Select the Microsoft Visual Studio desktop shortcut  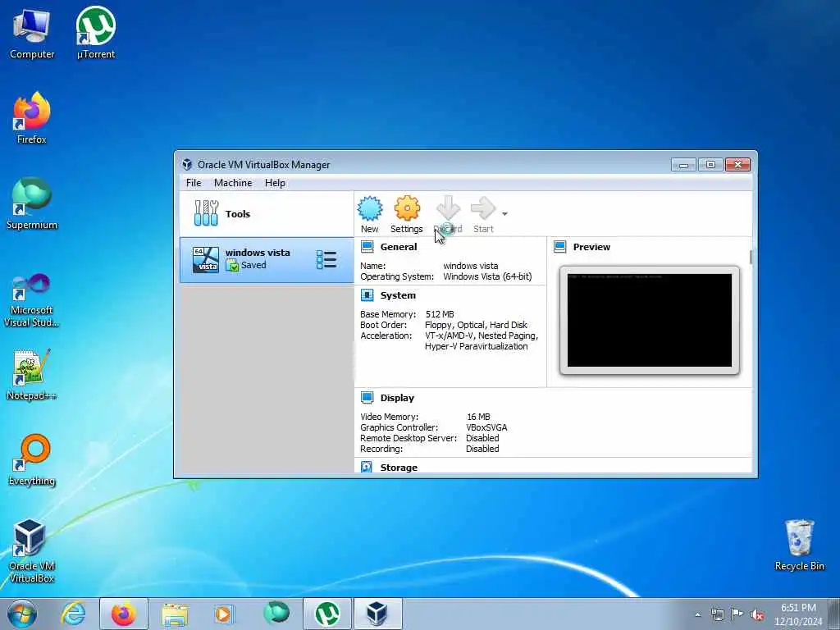pos(32,300)
